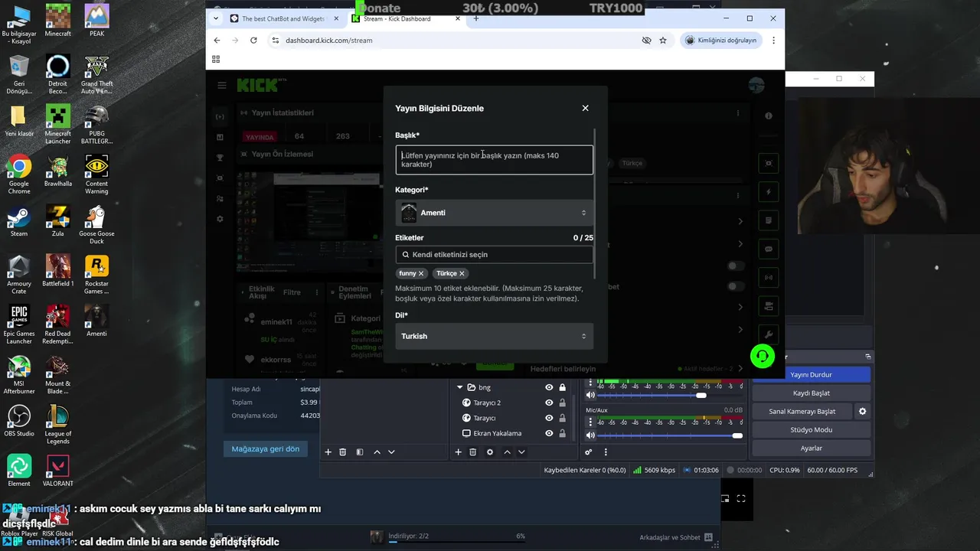Open OBS Studio desktop shortcut

[x=19, y=422]
